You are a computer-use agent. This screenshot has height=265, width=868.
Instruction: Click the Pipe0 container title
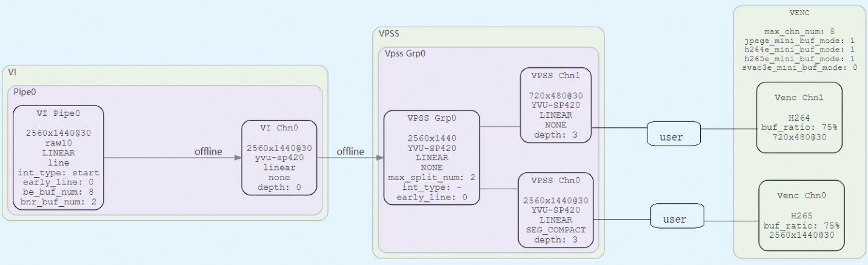pos(25,92)
